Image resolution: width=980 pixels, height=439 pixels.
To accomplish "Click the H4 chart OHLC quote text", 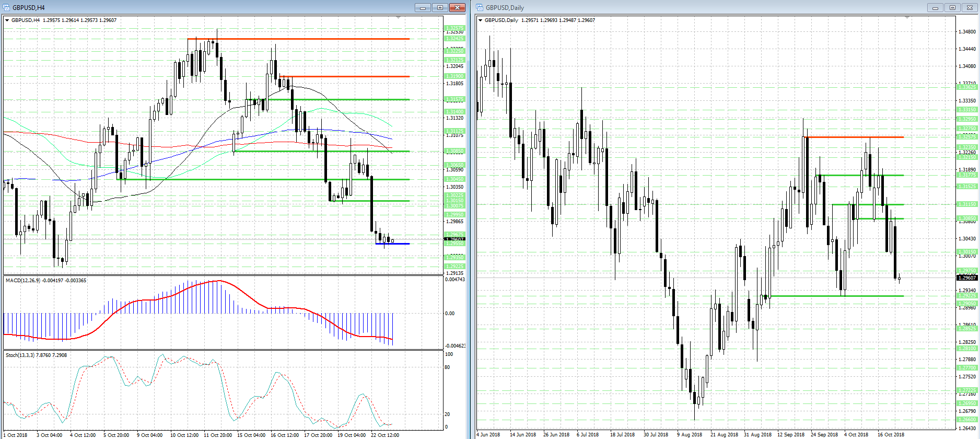I will pos(79,20).
